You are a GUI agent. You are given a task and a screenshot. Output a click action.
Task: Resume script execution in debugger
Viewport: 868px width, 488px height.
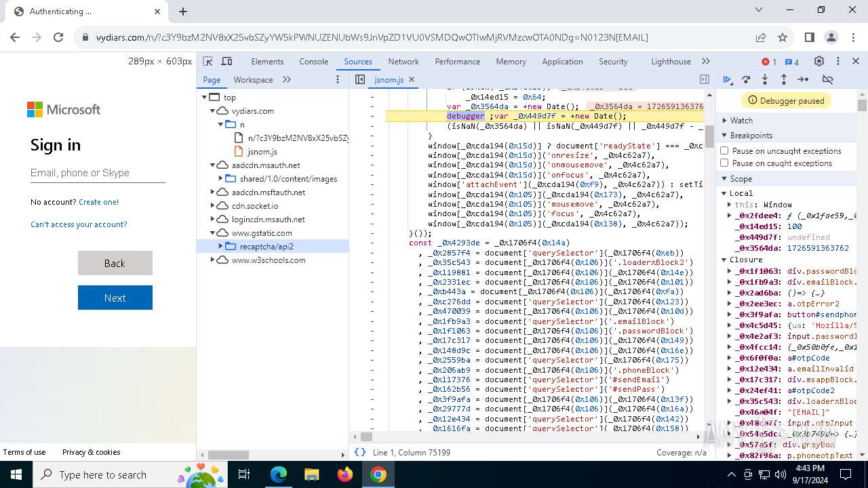coord(728,79)
